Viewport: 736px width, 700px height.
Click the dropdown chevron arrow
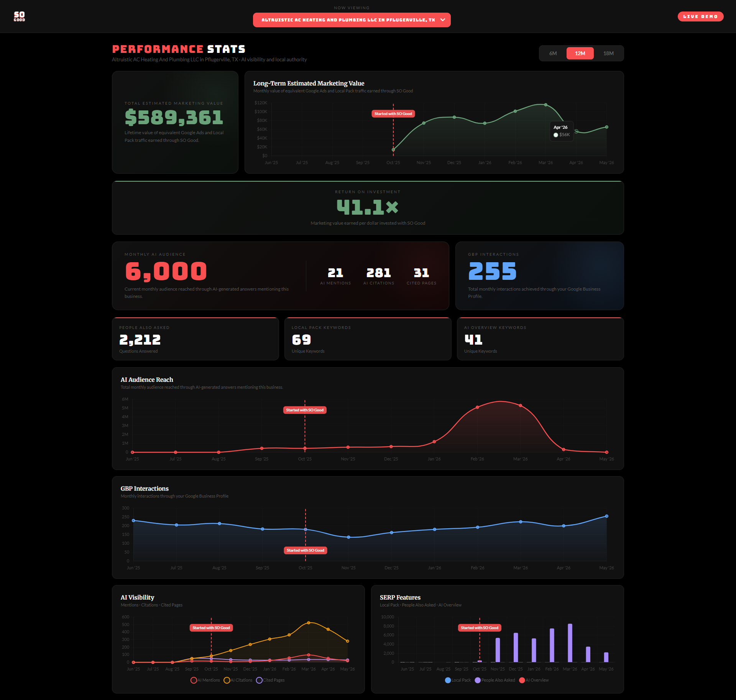443,20
